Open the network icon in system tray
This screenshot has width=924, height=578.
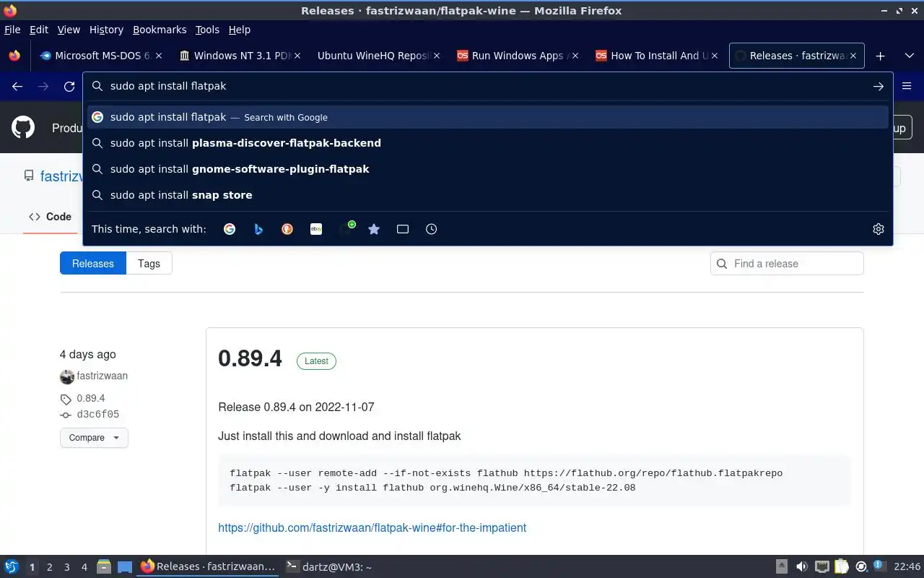click(x=821, y=567)
